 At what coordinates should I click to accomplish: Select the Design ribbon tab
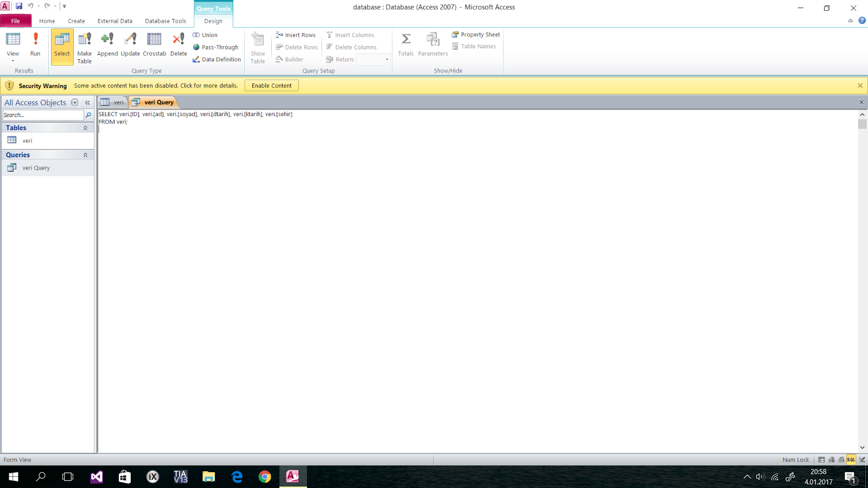[213, 21]
